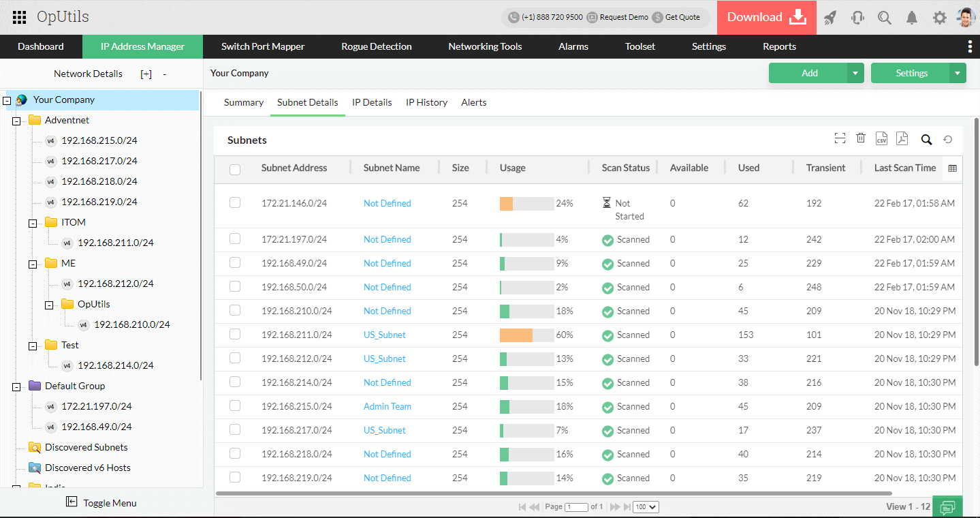Open the Admin Team subnet name link
The width and height of the screenshot is (980, 518).
coord(388,406)
